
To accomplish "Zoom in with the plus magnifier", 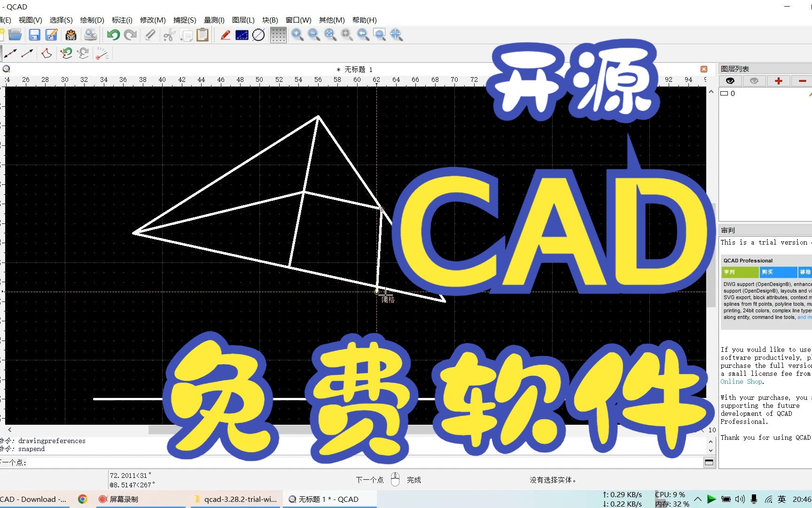I will (x=297, y=35).
